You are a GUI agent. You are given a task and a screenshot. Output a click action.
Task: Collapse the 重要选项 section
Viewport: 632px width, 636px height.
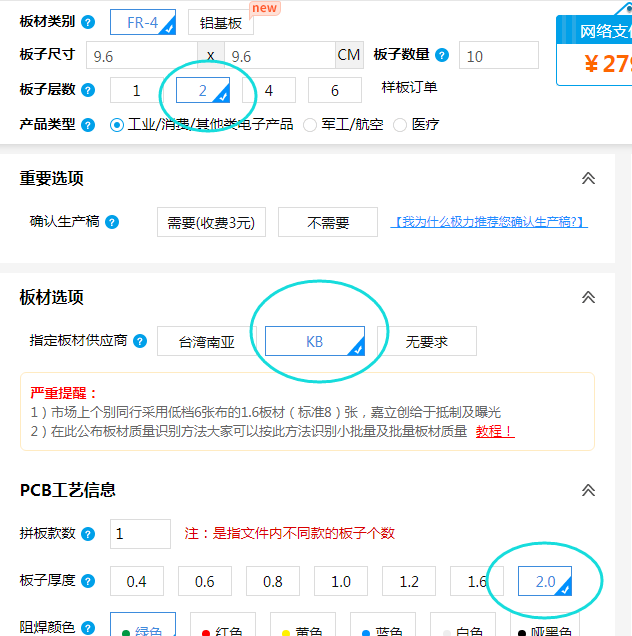pyautogui.click(x=589, y=178)
